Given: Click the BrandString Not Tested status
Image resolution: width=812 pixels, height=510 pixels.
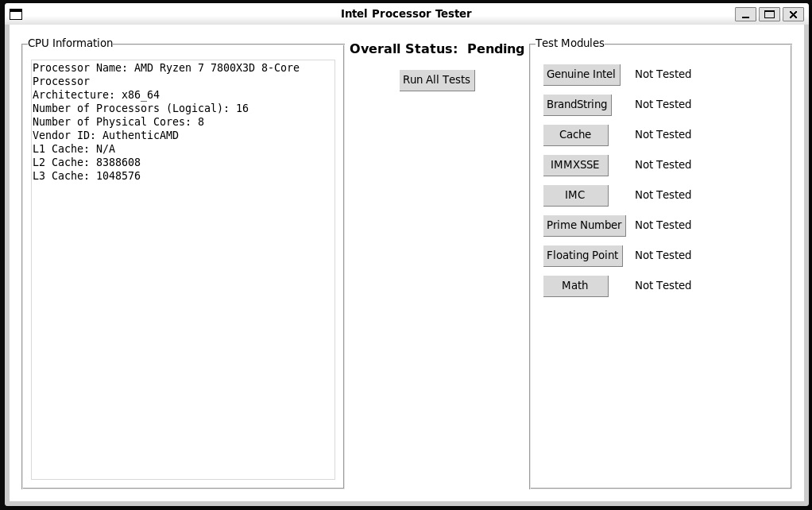Looking at the screenshot, I should coord(663,104).
